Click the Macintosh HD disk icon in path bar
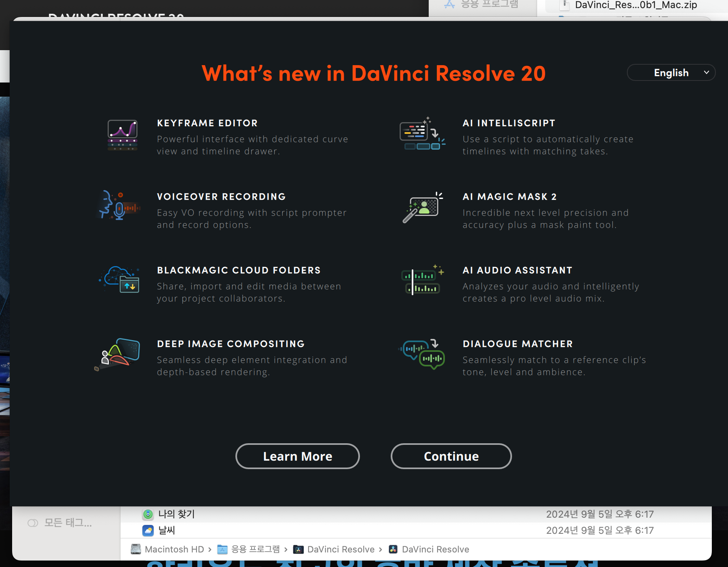728x567 pixels. click(x=136, y=549)
